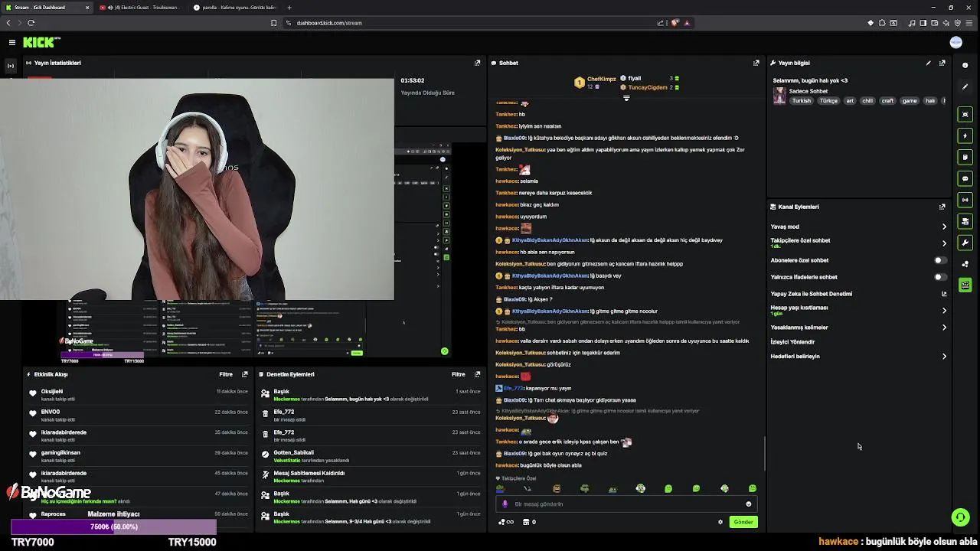Click the Kick logo
Viewport: 980px width, 551px height.
(x=41, y=42)
